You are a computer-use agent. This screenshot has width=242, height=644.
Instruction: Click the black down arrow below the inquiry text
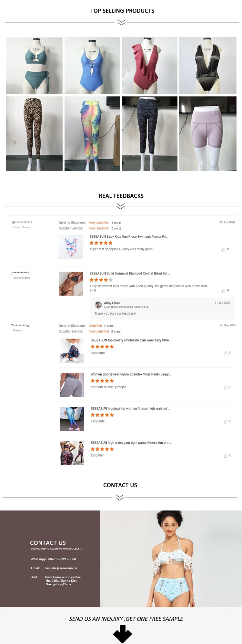(122, 634)
